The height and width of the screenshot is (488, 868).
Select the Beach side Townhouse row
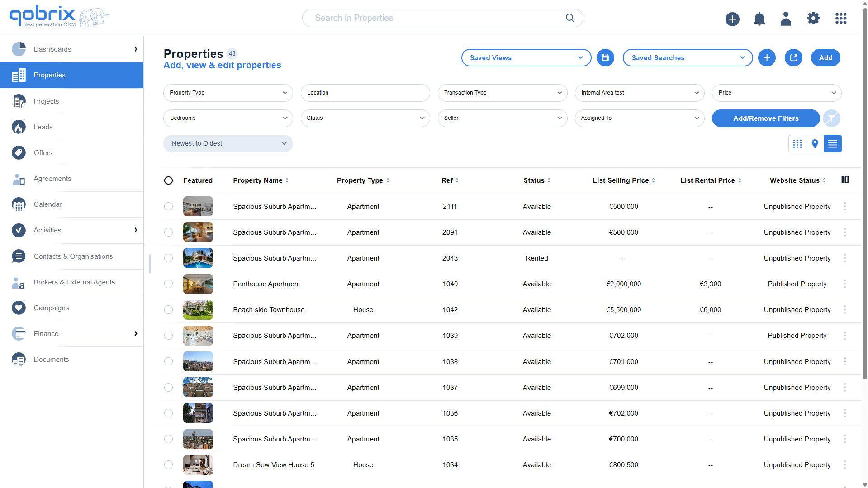tap(168, 310)
